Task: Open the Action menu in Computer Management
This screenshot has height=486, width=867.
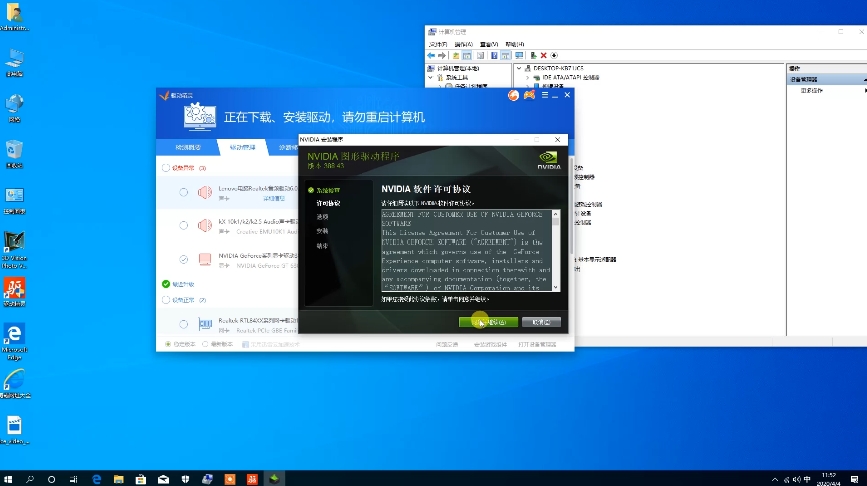Action: pyautogui.click(x=463, y=44)
